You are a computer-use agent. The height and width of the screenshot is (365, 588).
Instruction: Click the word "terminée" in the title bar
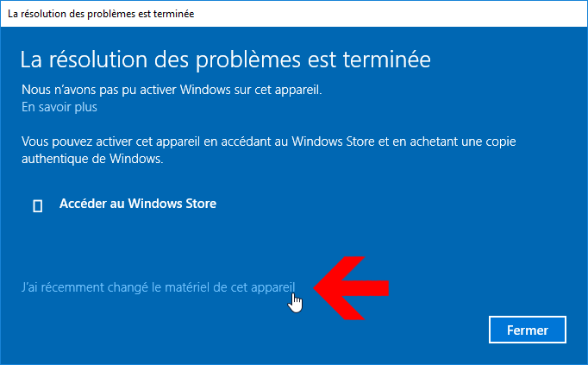point(178,14)
